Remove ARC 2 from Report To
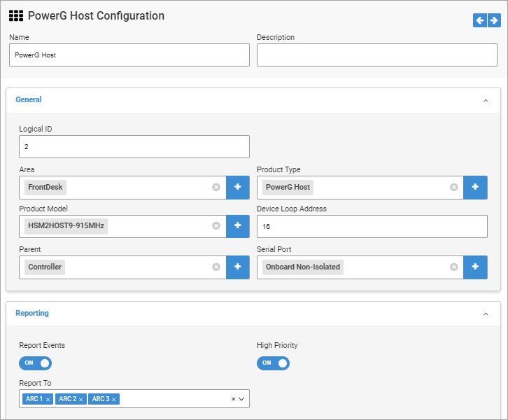This screenshot has width=508, height=420. (81, 399)
